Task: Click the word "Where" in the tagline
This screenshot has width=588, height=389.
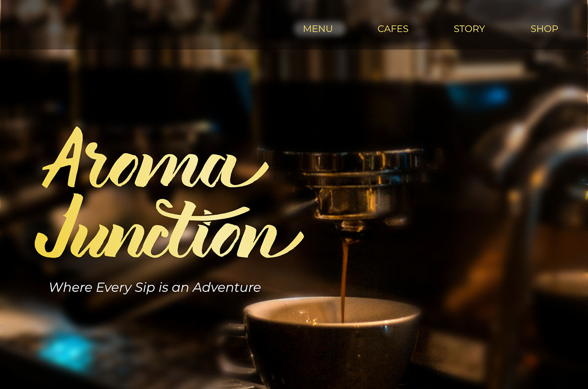Action: point(71,287)
